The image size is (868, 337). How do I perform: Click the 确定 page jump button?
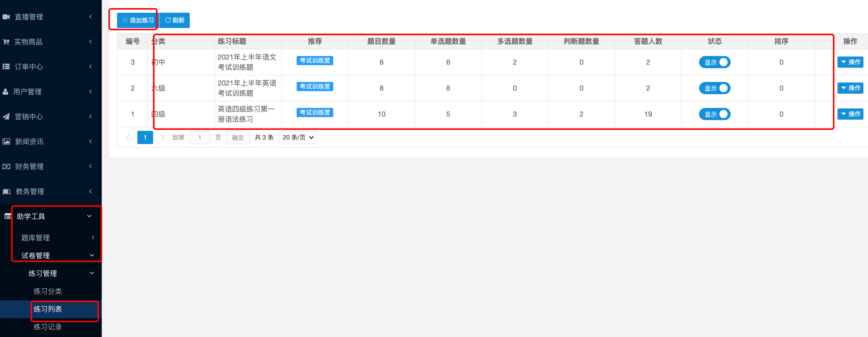(238, 137)
